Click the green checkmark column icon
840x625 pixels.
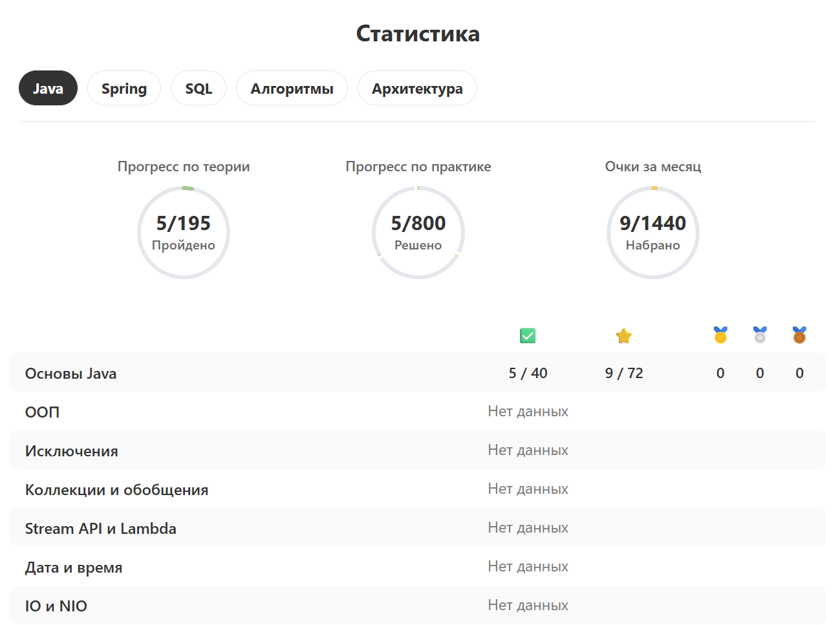(x=528, y=335)
